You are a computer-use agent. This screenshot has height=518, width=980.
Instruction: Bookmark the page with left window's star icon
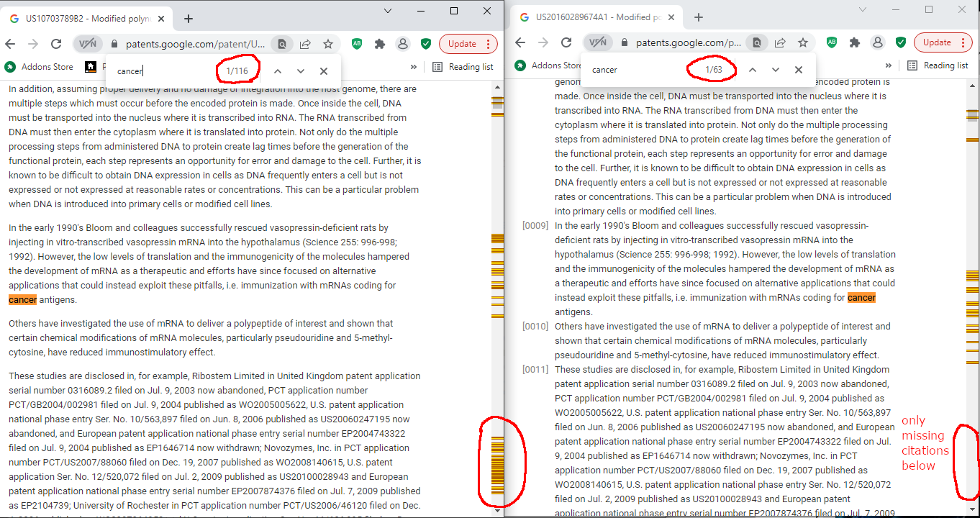coord(328,44)
